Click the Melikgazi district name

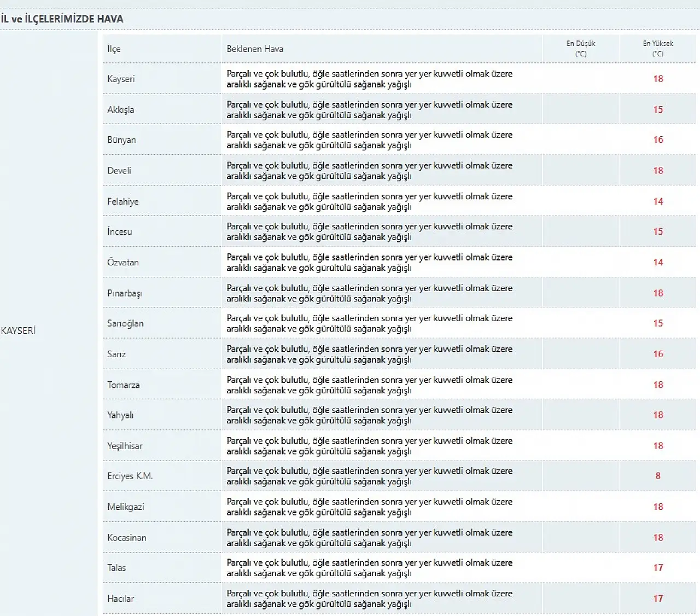[x=126, y=507]
